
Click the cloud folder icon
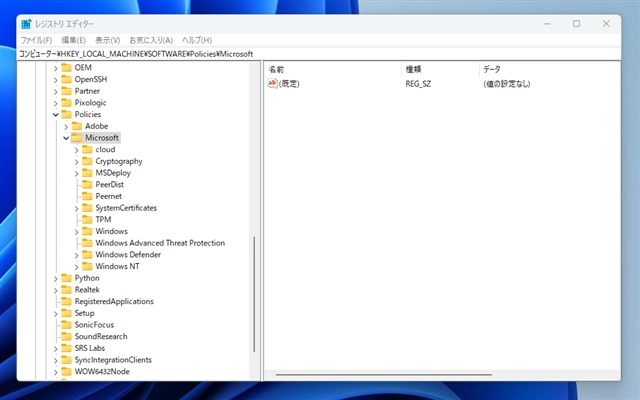click(x=87, y=149)
